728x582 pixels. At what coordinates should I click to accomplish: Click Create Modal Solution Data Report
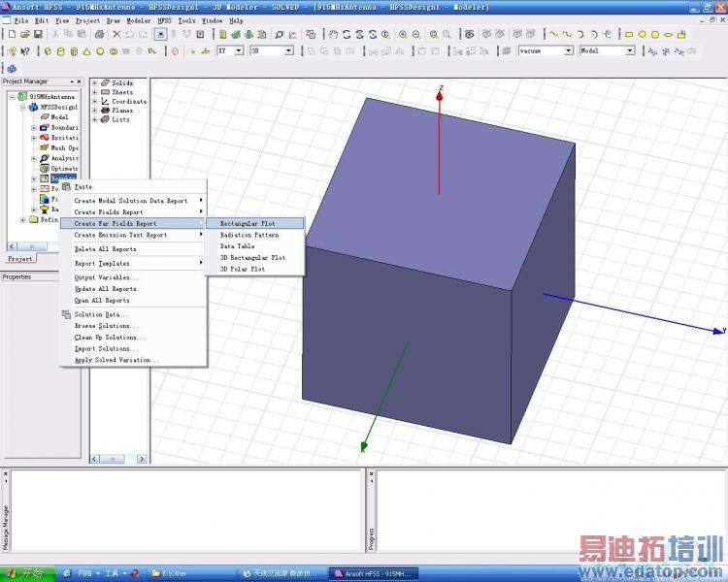133,201
